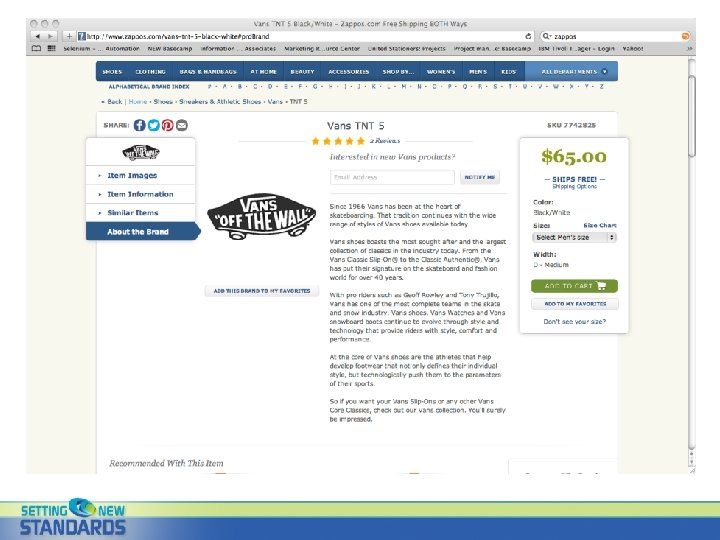720x540 pixels.
Task: Reload page with the address bar refresh icon
Action: click(x=528, y=36)
